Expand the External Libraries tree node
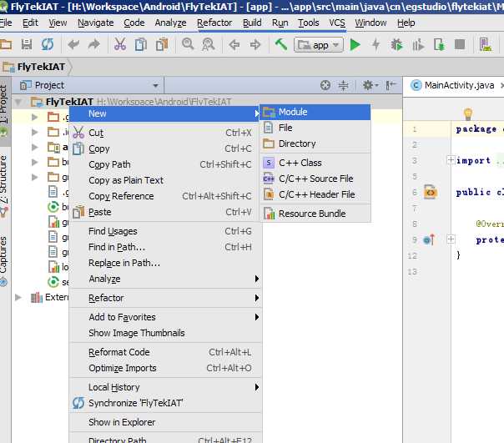504x443 pixels. click(x=18, y=297)
